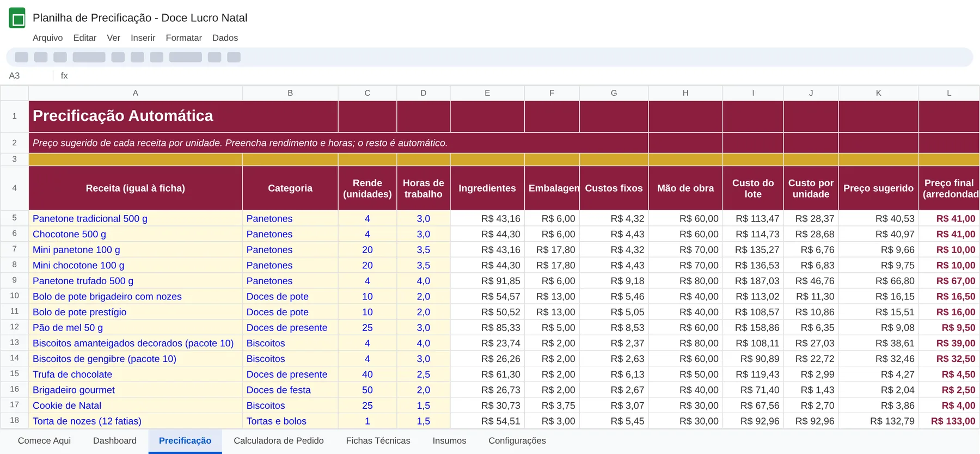Open the Calculadora de Pedido tab
Screen dimensions: 980x454
click(x=279, y=441)
